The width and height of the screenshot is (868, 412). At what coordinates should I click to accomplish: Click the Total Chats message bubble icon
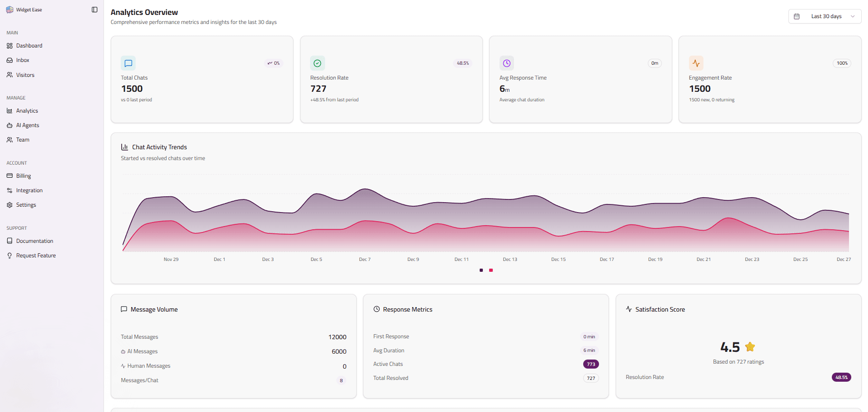(128, 63)
